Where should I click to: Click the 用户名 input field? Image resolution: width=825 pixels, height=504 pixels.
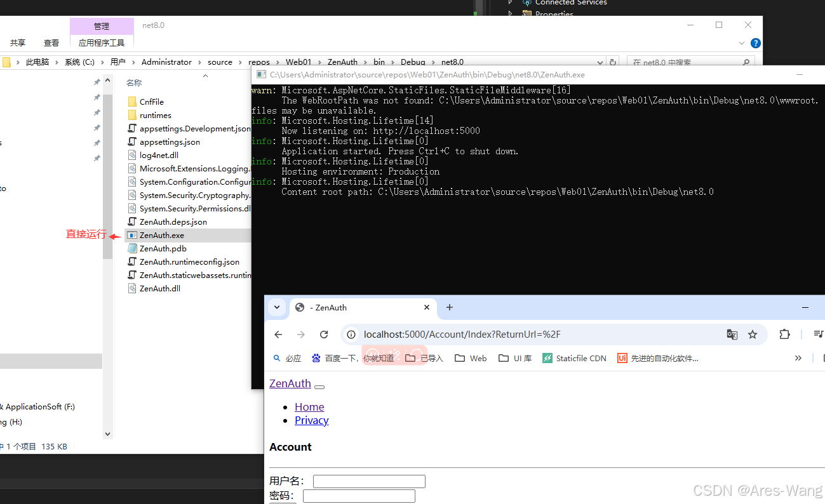(x=369, y=482)
